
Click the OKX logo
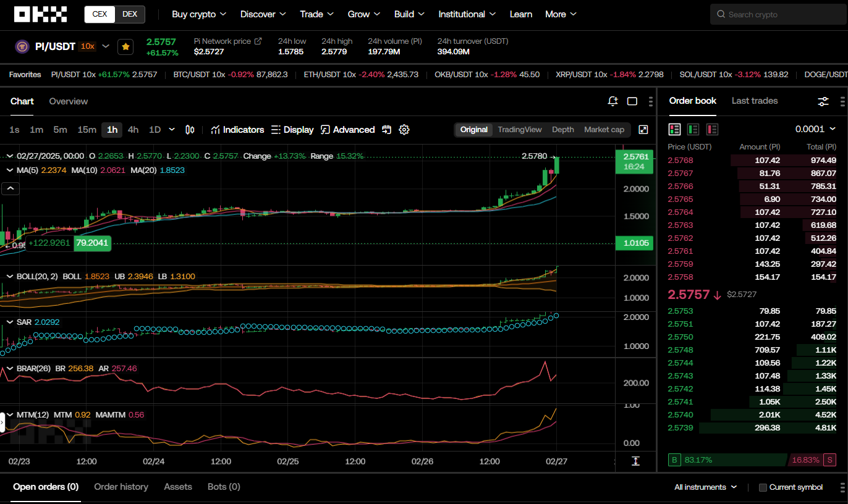point(40,14)
